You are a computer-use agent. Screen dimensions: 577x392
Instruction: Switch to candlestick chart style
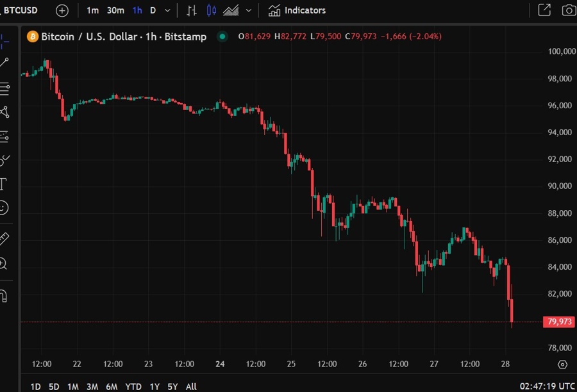tap(212, 10)
